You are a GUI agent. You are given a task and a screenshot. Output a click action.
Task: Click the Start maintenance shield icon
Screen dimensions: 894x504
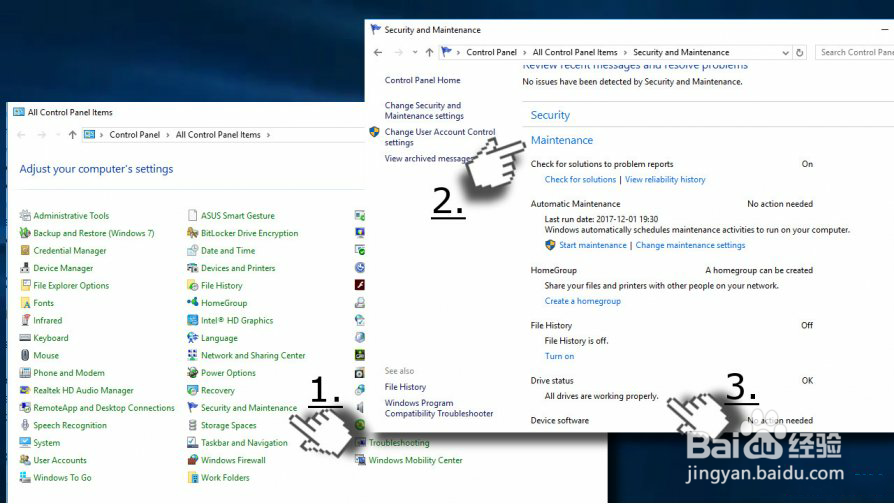pos(550,245)
